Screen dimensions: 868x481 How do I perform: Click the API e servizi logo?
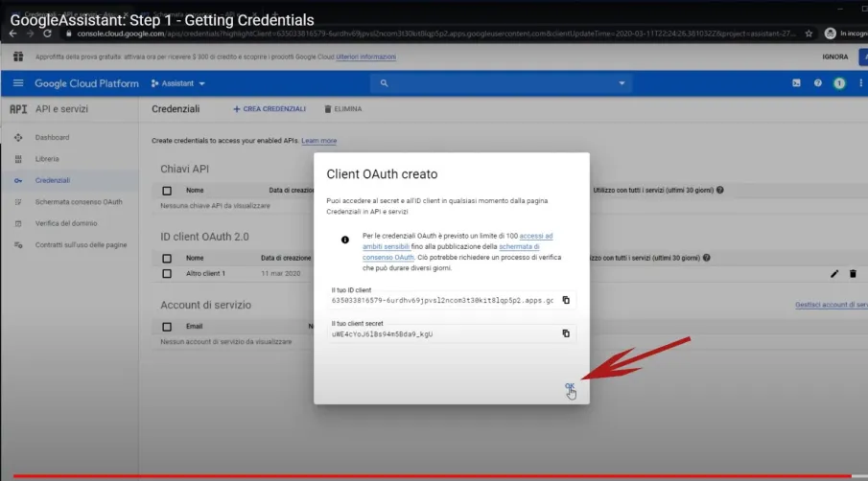click(x=18, y=109)
